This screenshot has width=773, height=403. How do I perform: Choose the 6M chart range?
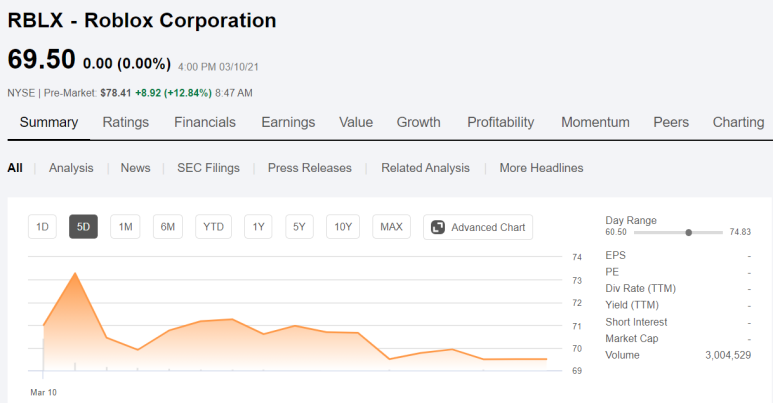pos(168,227)
